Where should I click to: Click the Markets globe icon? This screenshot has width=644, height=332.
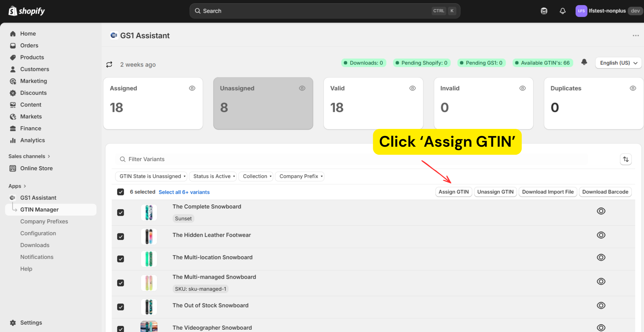click(x=13, y=116)
